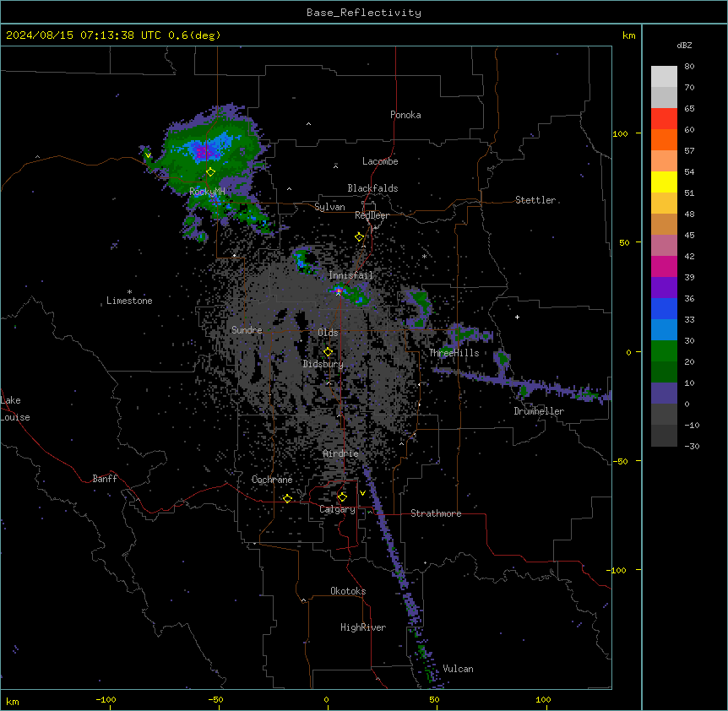Click the RockyMH city label
The height and width of the screenshot is (711, 728).
pos(207,192)
